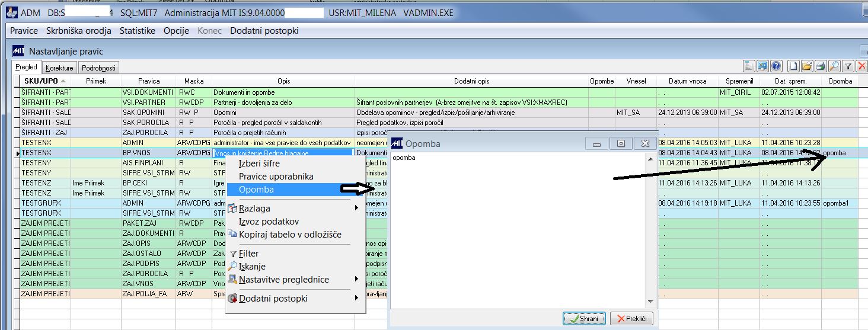
Task: Switch to the Korekture tab
Action: coord(60,68)
